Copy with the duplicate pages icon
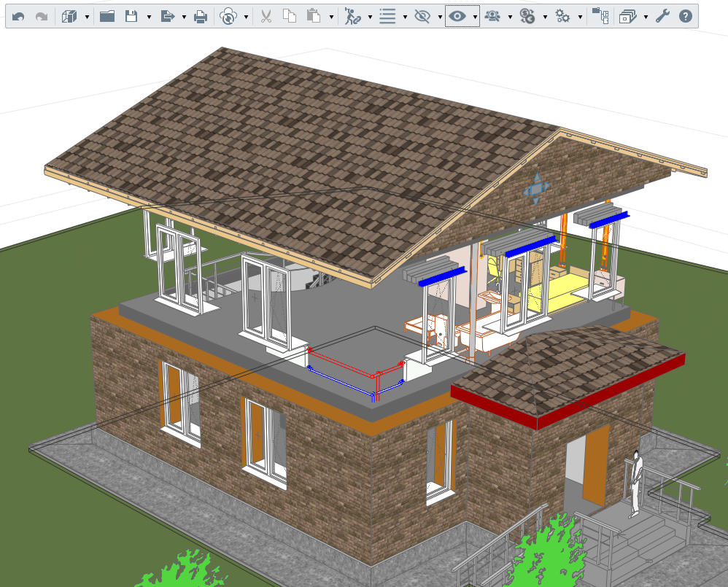Screen dimensions: 728x587 click(x=290, y=17)
